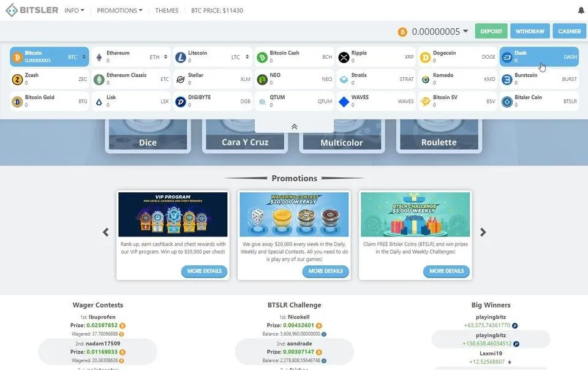Click the VIP Program banner image

coord(173,214)
